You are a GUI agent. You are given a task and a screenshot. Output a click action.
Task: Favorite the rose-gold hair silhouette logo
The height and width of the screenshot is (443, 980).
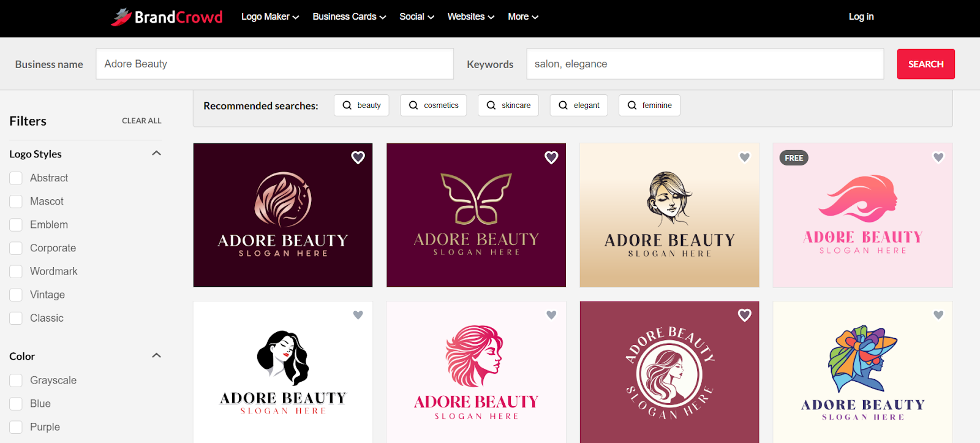(358, 157)
